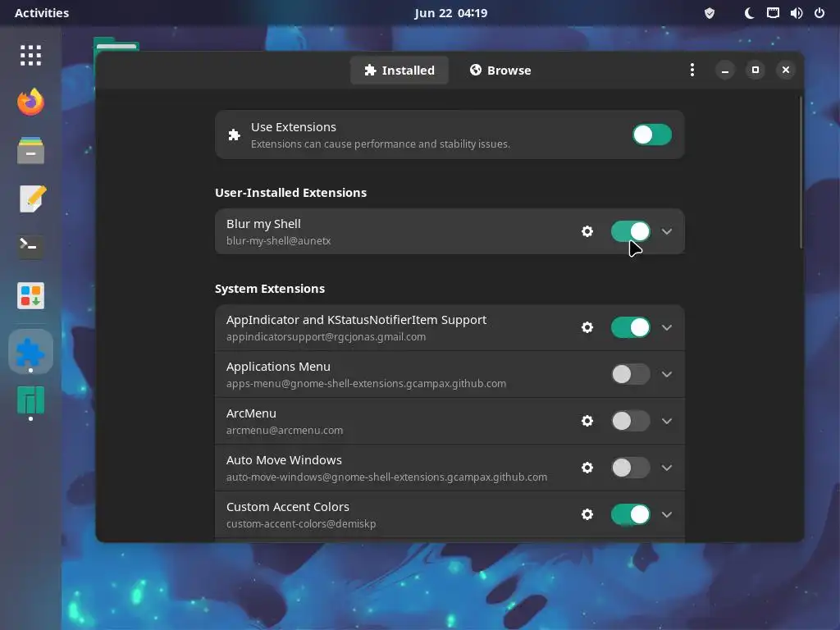Disable Blur my Shell extension switch
The height and width of the screenshot is (630, 840).
pyautogui.click(x=631, y=231)
